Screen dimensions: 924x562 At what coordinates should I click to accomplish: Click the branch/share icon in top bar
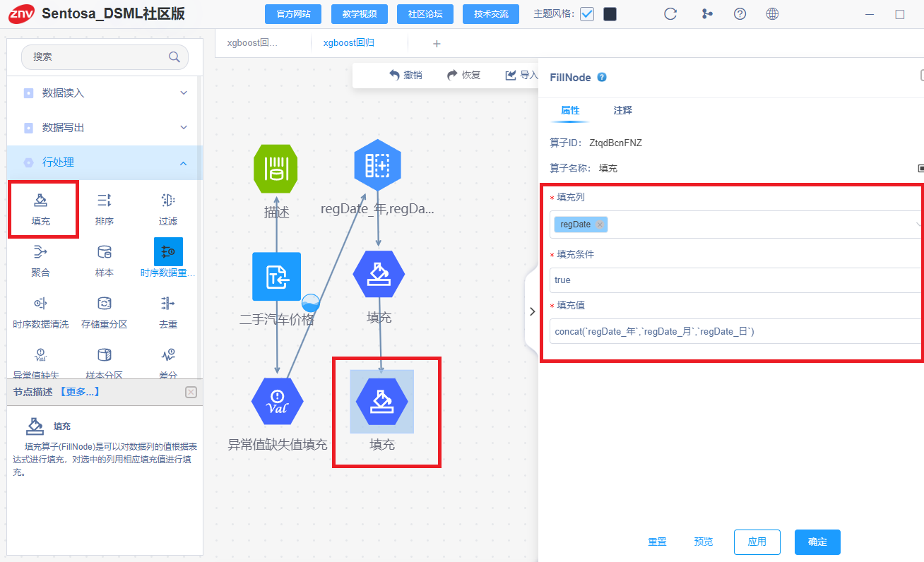click(x=707, y=14)
